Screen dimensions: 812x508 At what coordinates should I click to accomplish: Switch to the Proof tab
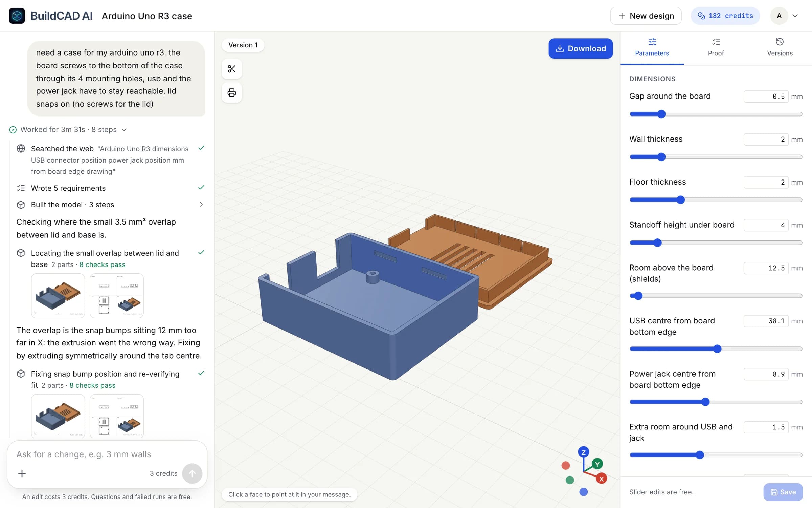[x=716, y=47]
